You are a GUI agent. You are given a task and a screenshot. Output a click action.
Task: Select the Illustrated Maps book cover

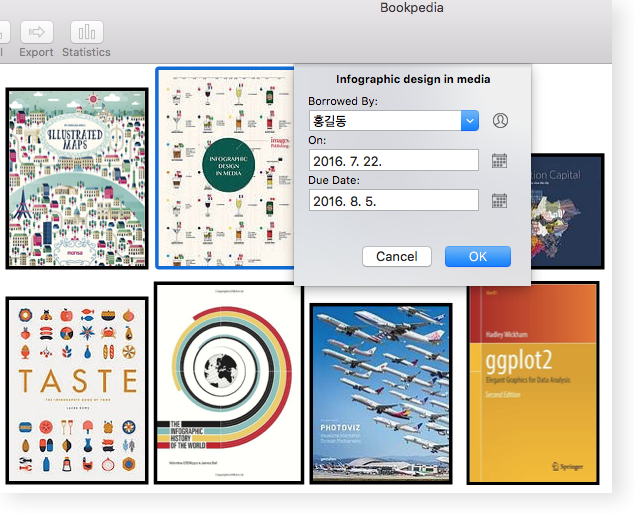[x=77, y=178]
